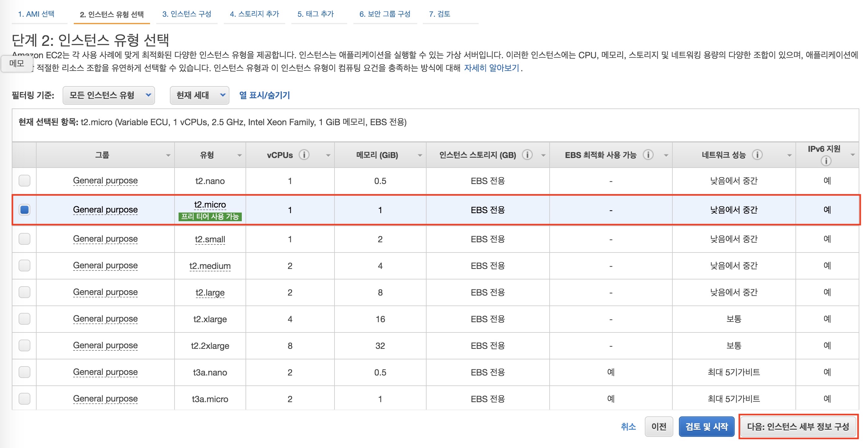Click the t2.2xlarge type cell
This screenshot has height=448, width=868.
(210, 345)
